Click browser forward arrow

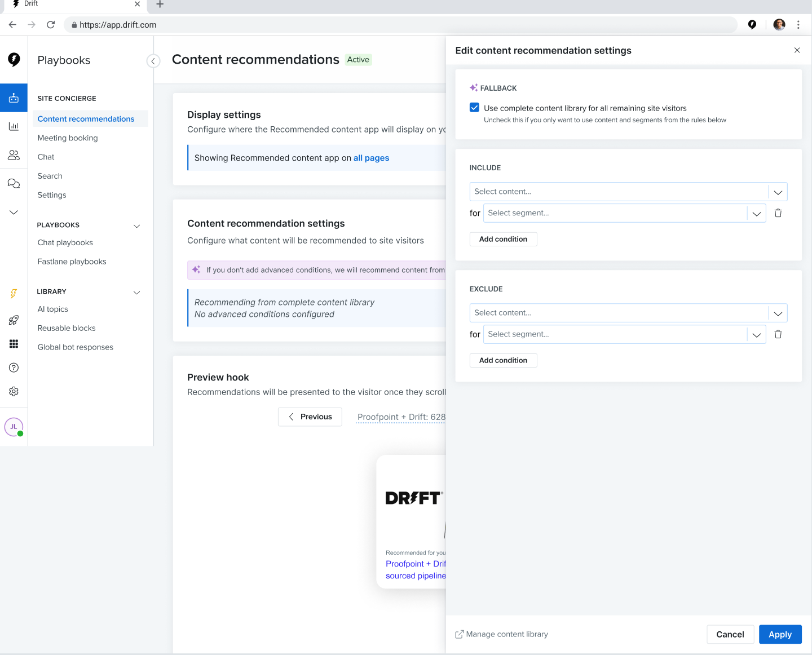32,24
